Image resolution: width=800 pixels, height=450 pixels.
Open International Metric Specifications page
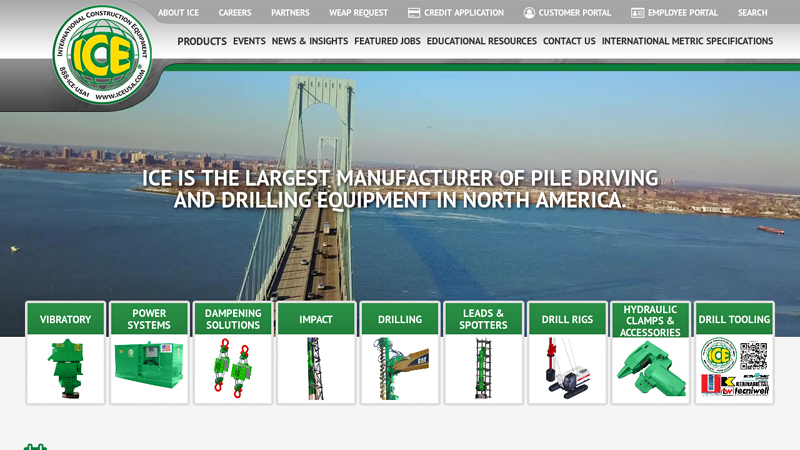pyautogui.click(x=687, y=42)
